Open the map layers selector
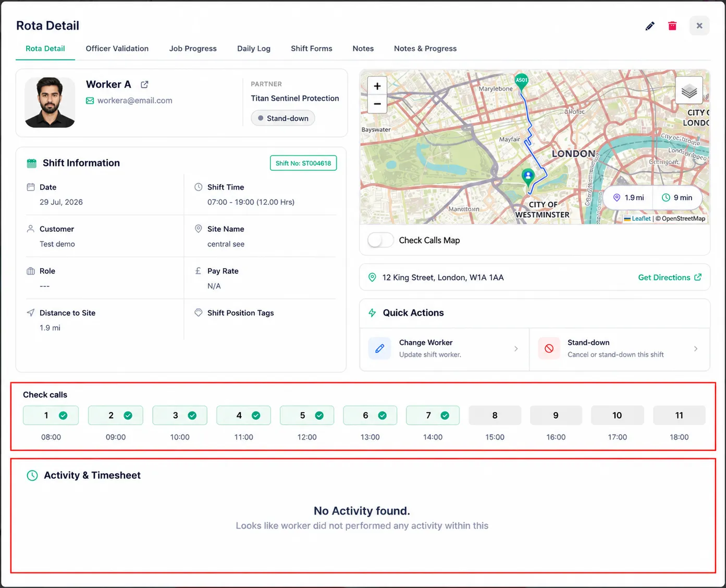Viewport: 726px width, 588px height. click(x=689, y=91)
